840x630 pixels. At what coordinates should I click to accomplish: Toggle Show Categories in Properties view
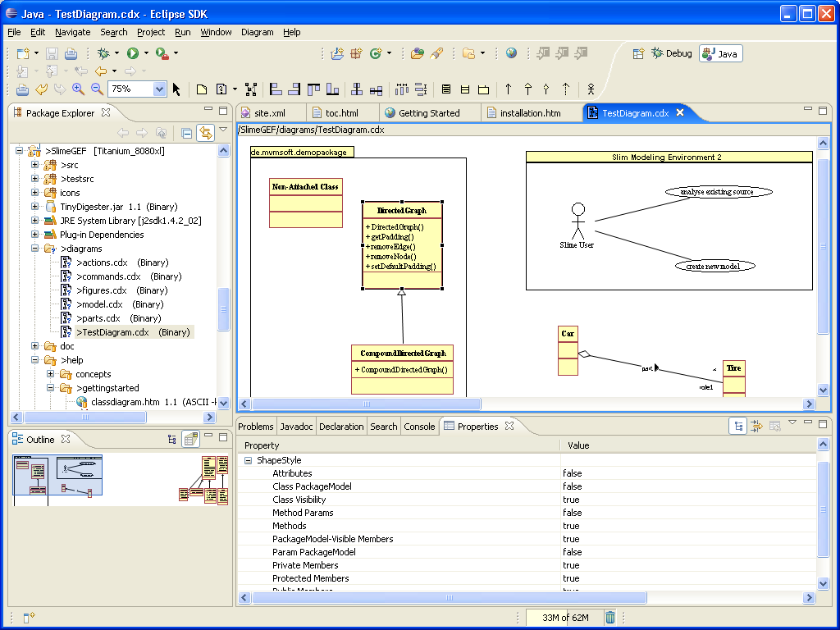(x=738, y=427)
